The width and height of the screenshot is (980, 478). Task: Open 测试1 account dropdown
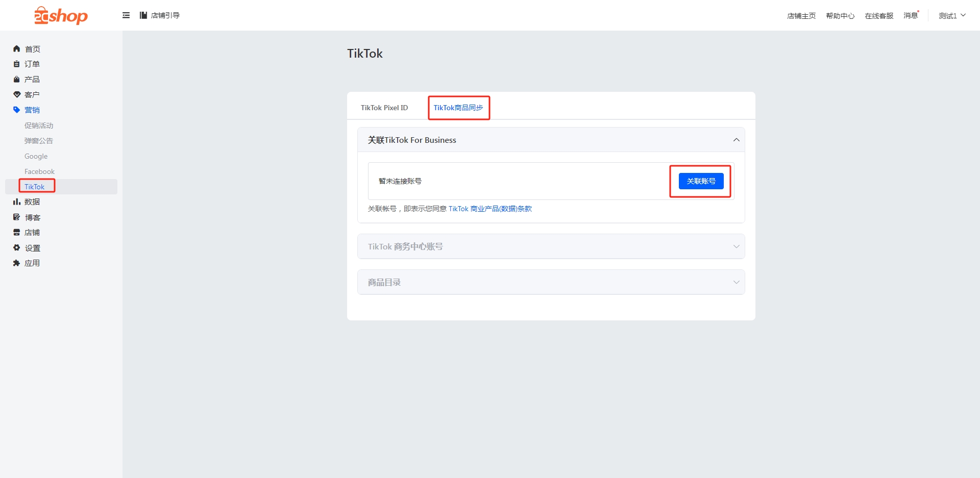pyautogui.click(x=952, y=16)
